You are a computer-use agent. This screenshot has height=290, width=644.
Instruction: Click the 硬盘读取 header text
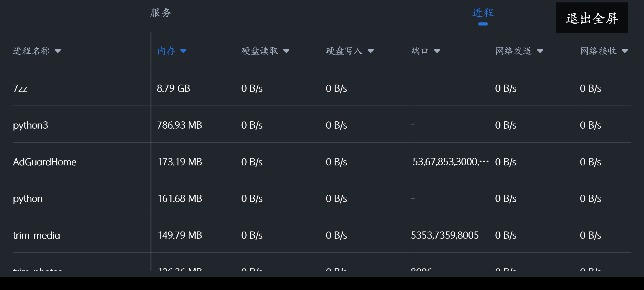click(260, 51)
